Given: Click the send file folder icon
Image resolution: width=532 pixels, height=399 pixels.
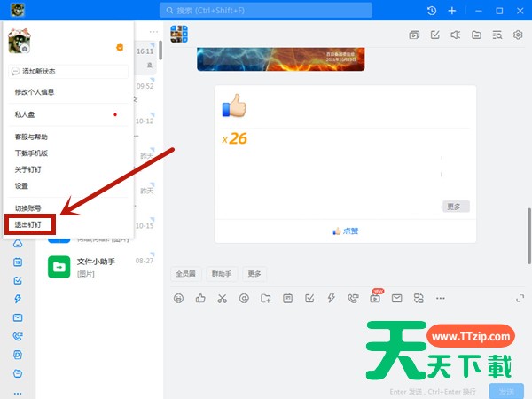Looking at the screenshot, I should click(266, 298).
